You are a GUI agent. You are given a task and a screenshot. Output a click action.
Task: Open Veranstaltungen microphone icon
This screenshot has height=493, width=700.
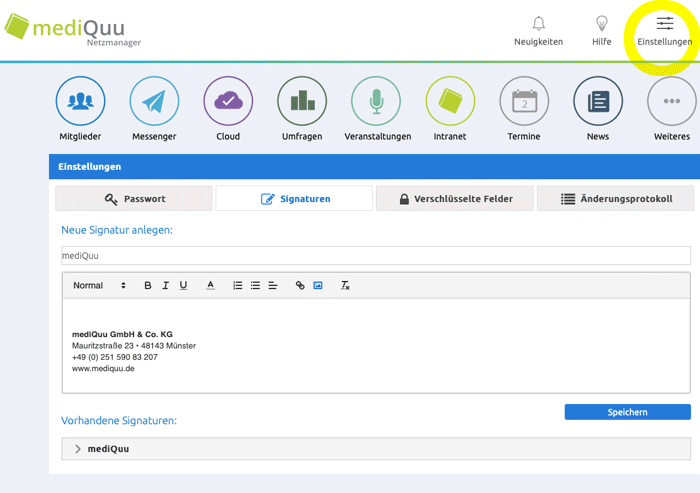click(x=376, y=101)
